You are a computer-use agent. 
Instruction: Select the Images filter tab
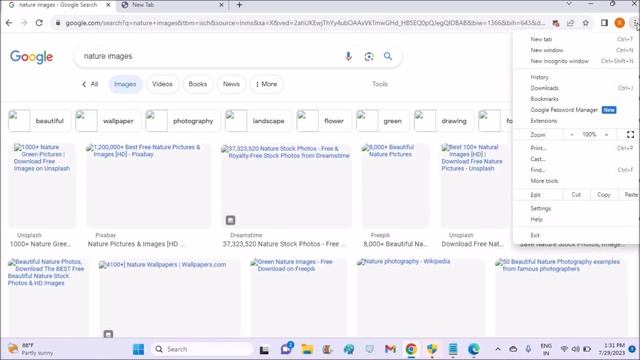(125, 84)
